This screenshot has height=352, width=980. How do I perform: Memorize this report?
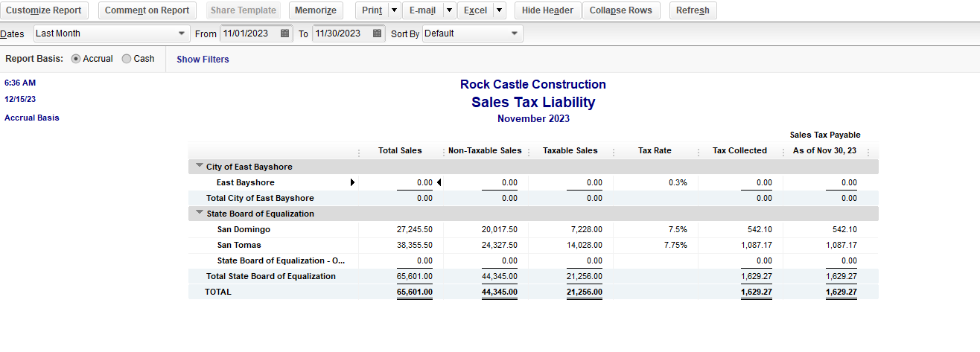click(315, 10)
